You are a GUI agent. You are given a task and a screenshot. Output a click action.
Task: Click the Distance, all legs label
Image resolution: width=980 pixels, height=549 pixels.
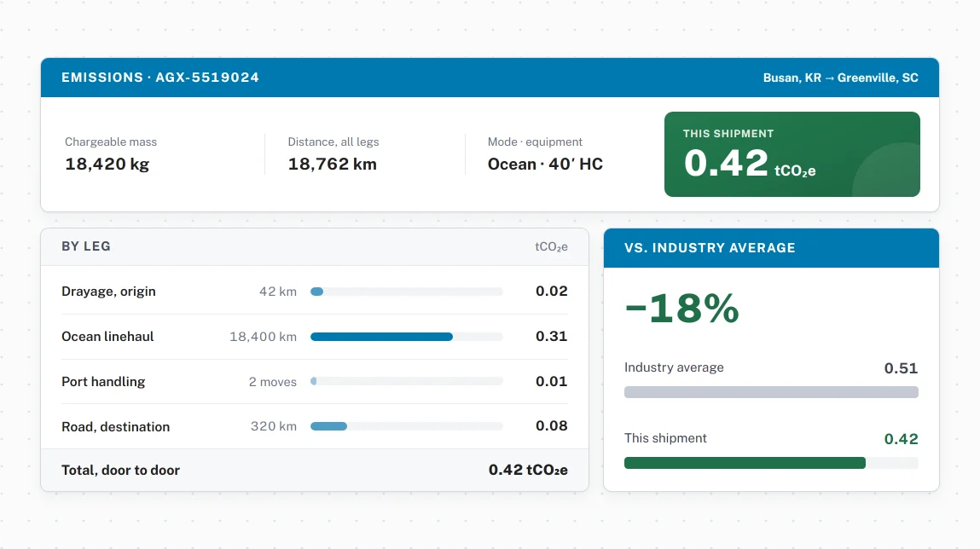click(x=333, y=142)
